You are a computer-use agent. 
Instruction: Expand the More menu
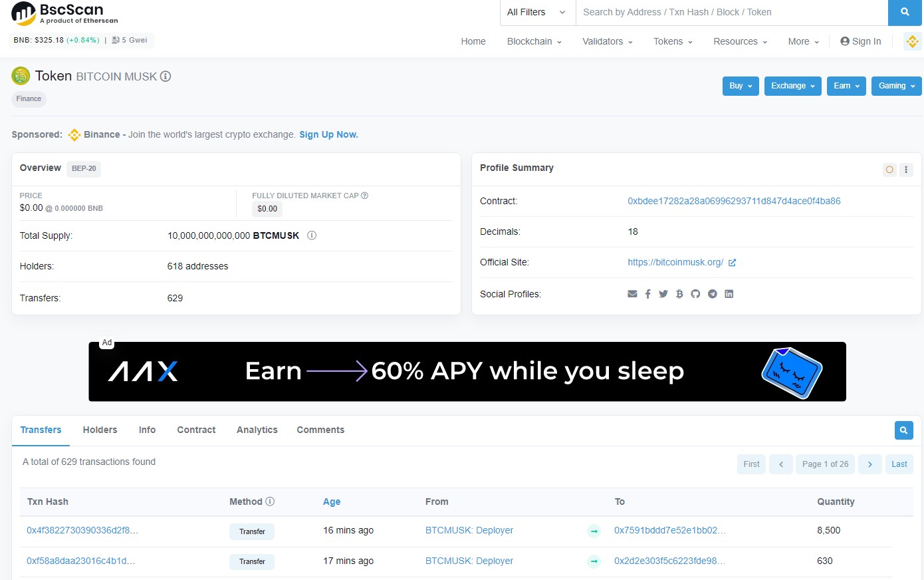coord(804,41)
